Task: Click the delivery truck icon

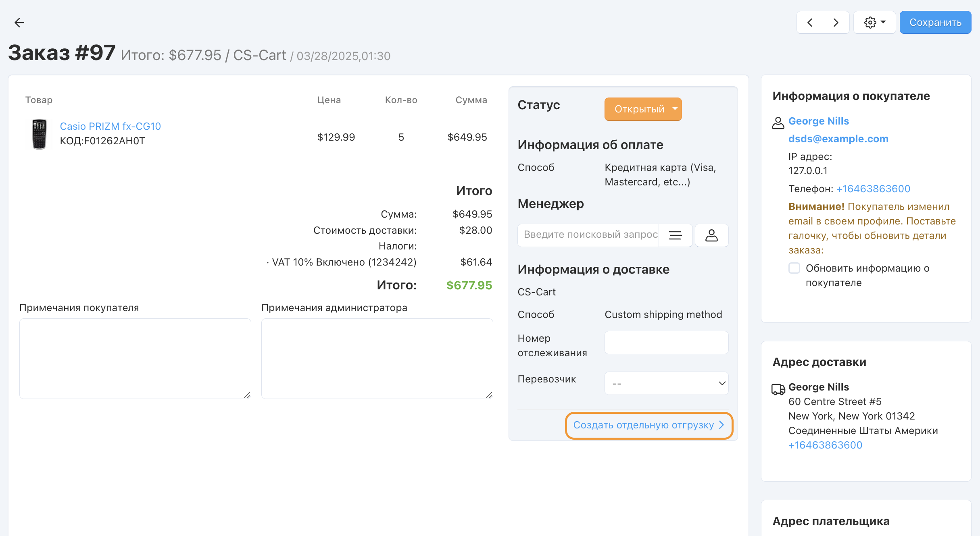Action: pos(778,389)
